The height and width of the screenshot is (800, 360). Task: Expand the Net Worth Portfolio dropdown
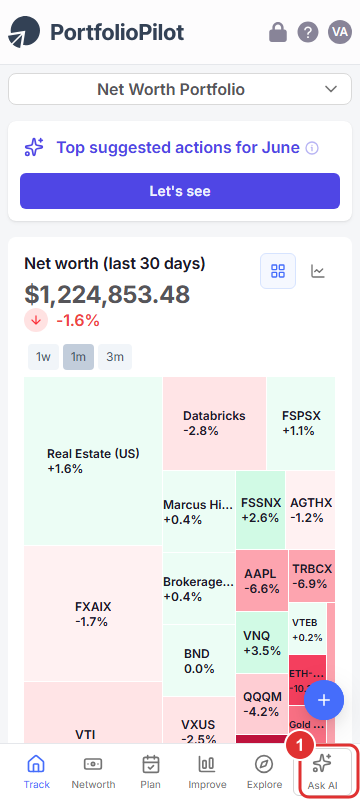tap(180, 89)
